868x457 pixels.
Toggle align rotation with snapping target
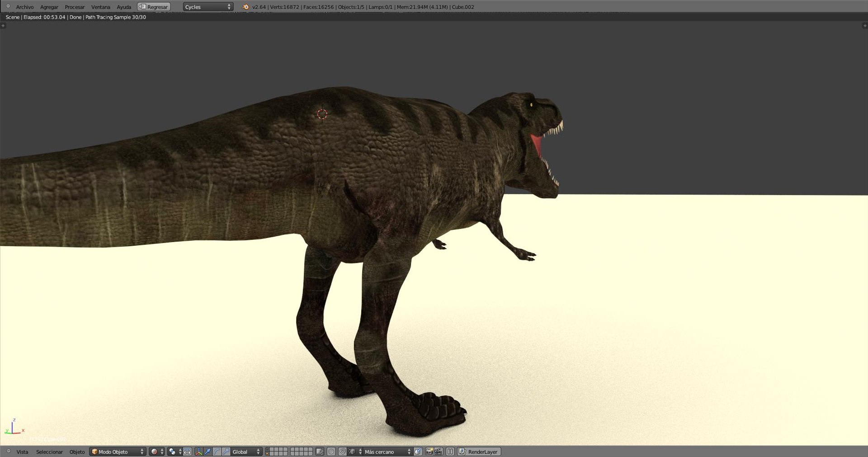418,452
